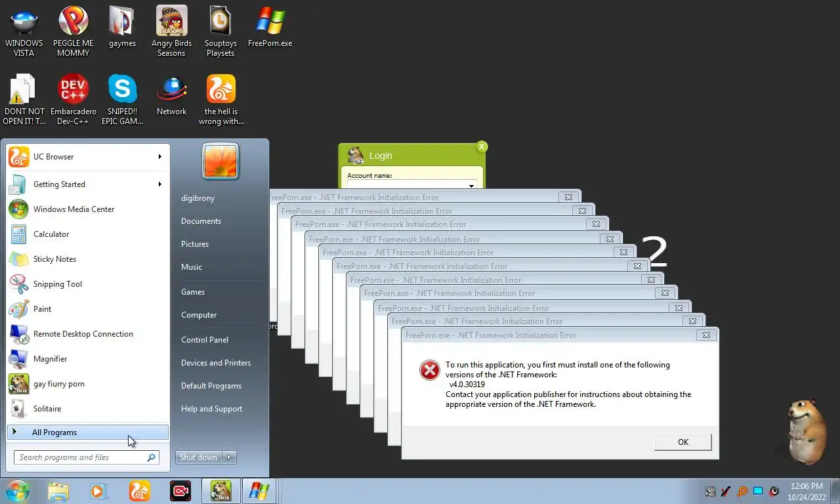Viewport: 840px width, 504px height.
Task: Expand the Getting Started submenu arrow
Action: tap(159, 184)
